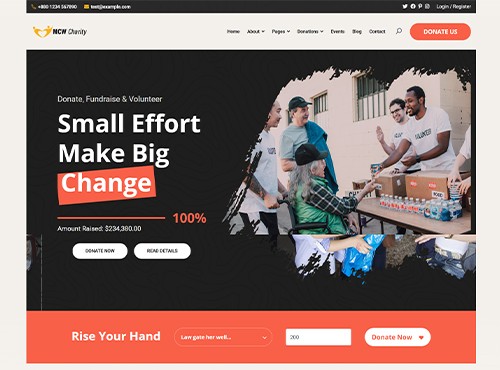Click the Read Details button

click(162, 251)
